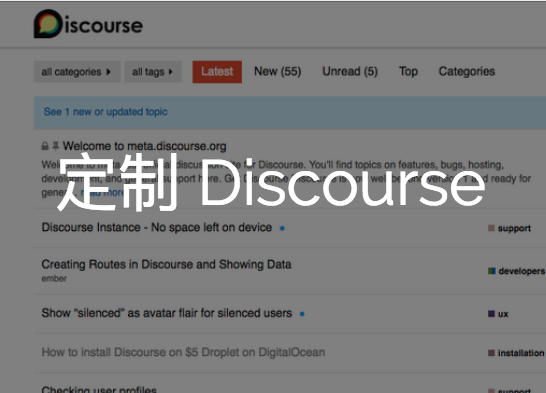Image resolution: width=546 pixels, height=393 pixels.
Task: Open 'Creating Routes in Discourse' topic
Action: coord(166,264)
